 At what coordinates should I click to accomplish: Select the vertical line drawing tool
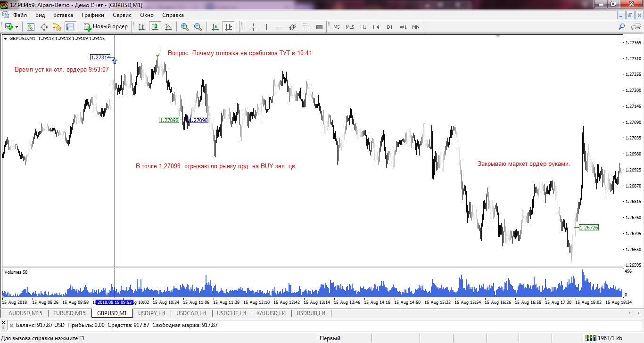266,27
